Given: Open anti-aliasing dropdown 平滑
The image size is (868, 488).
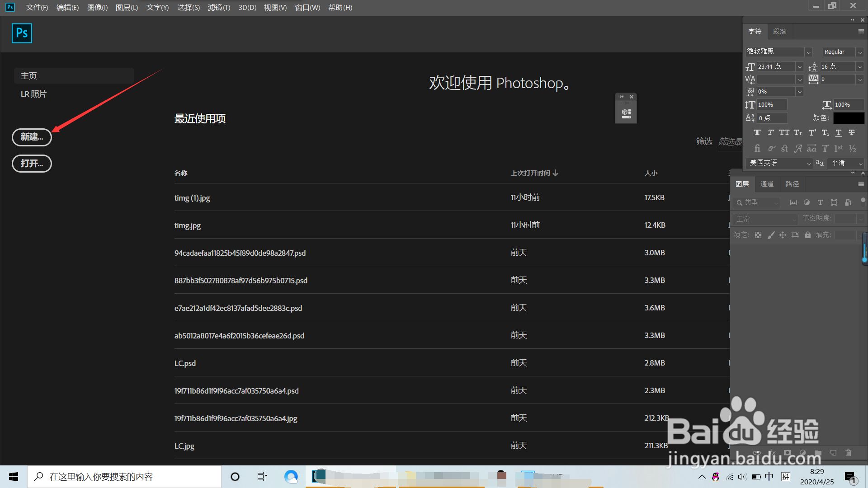Looking at the screenshot, I should pos(846,163).
